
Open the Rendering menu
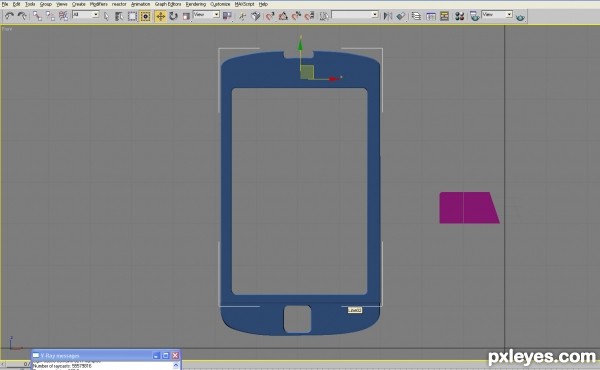click(196, 4)
